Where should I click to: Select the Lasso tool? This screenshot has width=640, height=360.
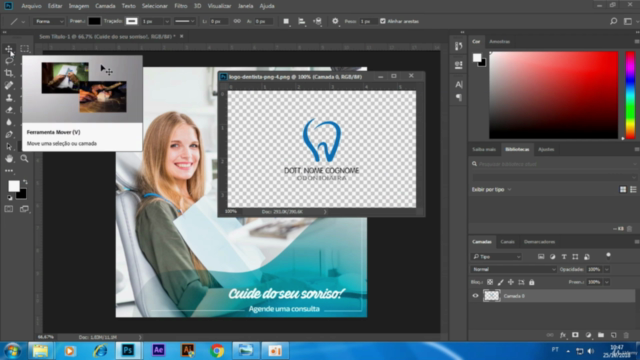coord(9,61)
